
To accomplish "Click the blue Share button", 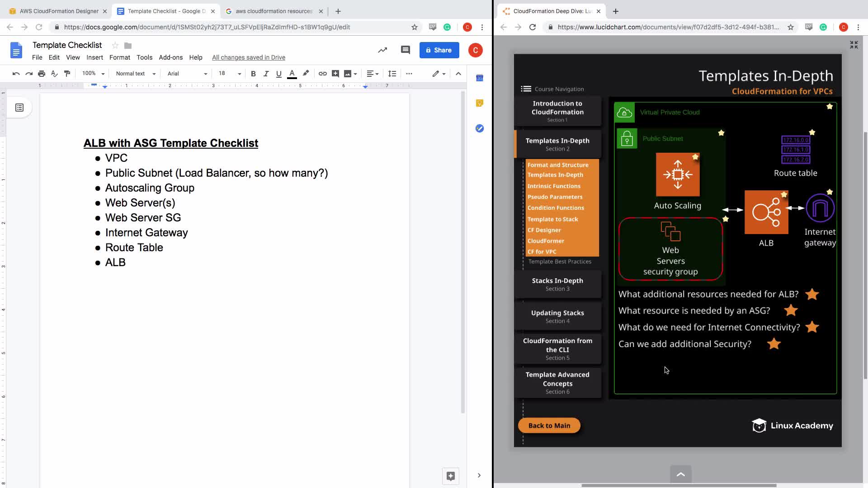I will 439,50.
